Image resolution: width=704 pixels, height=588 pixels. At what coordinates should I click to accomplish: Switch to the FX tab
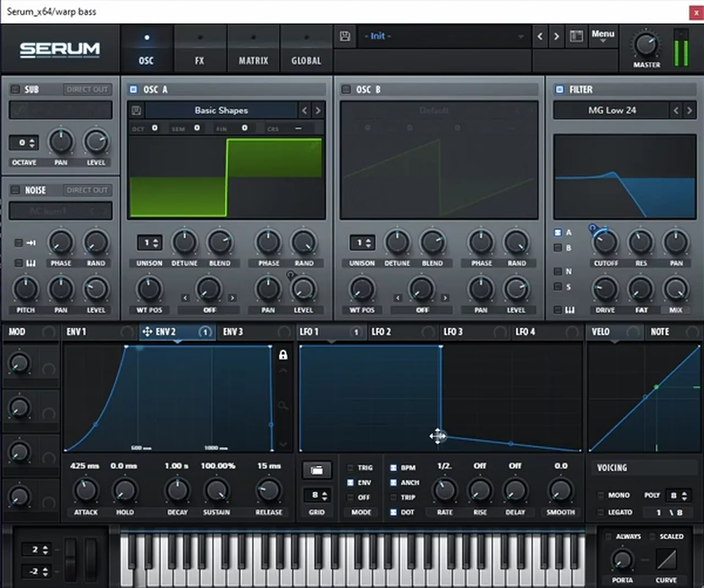(200, 51)
